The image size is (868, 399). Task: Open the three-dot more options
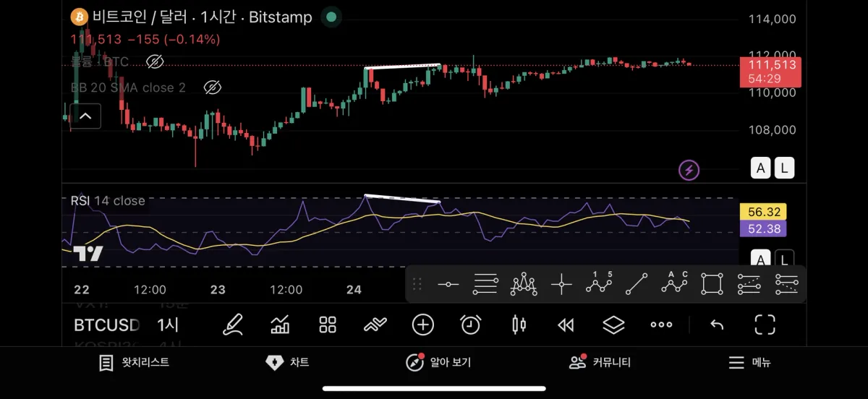click(x=661, y=325)
